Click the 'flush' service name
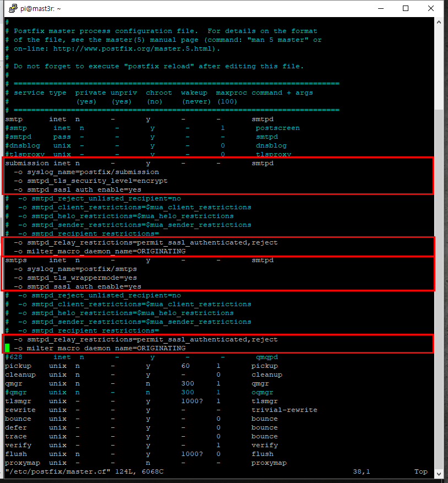This screenshot has height=483, width=448. point(16,454)
